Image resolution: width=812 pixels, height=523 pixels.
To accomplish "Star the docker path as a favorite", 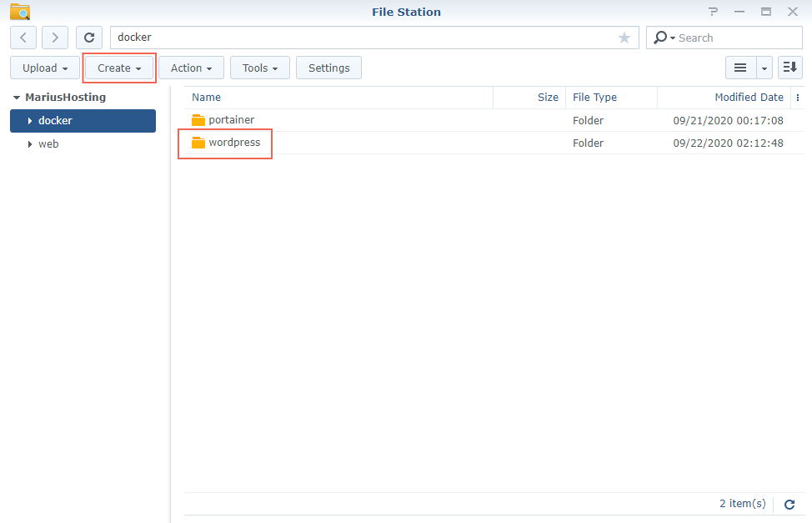I will pos(624,38).
